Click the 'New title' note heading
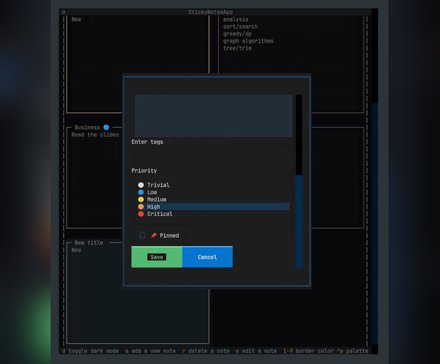 (89, 243)
